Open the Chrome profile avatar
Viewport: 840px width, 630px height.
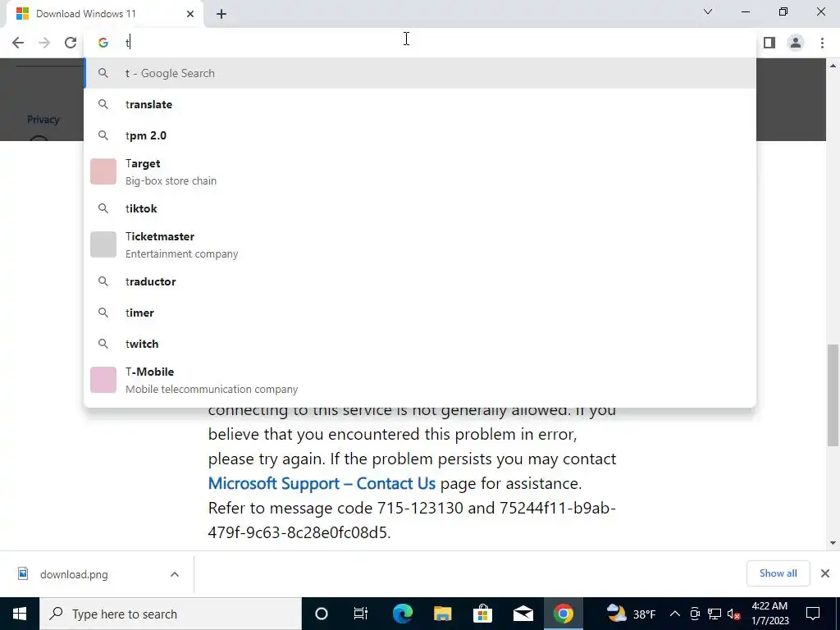pyautogui.click(x=796, y=43)
